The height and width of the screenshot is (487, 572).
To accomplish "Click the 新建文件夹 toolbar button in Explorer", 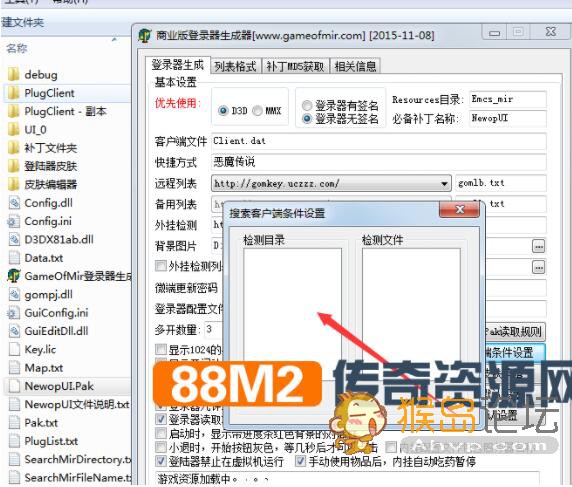I will click(x=23, y=23).
